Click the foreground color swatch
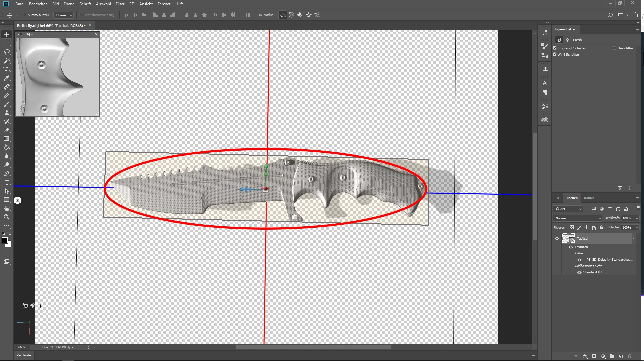The image size is (644, 361). point(5,240)
